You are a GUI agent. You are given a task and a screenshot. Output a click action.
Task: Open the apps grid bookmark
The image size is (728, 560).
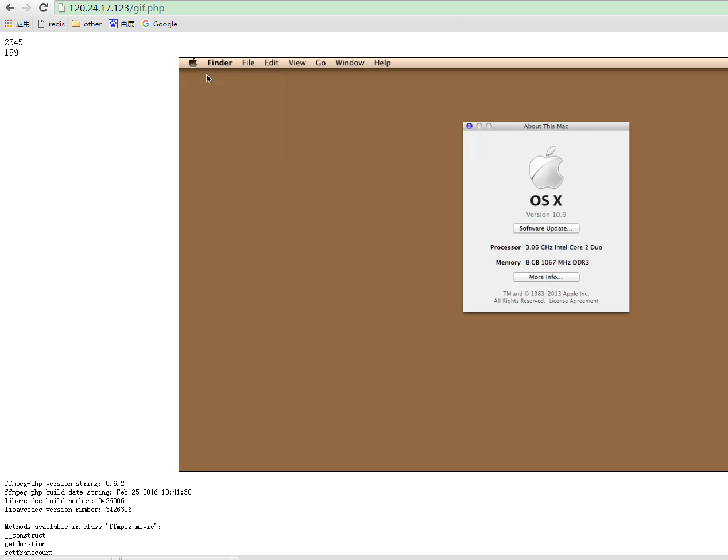(17, 24)
